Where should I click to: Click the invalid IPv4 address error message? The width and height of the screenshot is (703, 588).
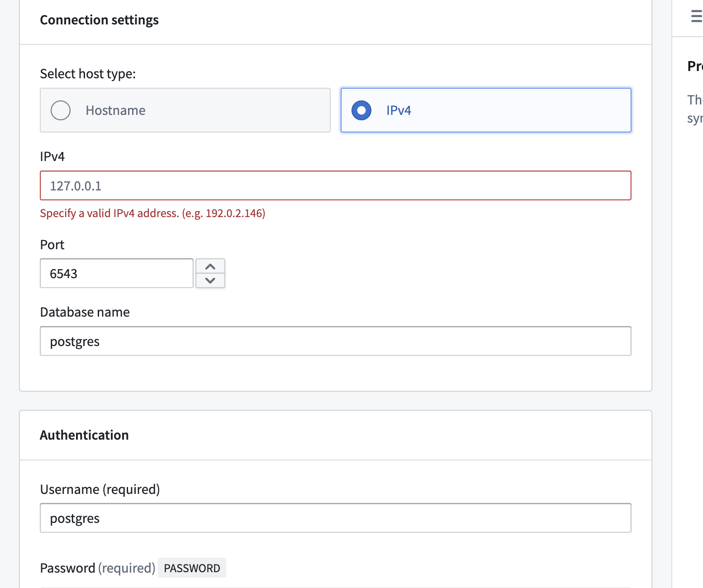pyautogui.click(x=152, y=213)
